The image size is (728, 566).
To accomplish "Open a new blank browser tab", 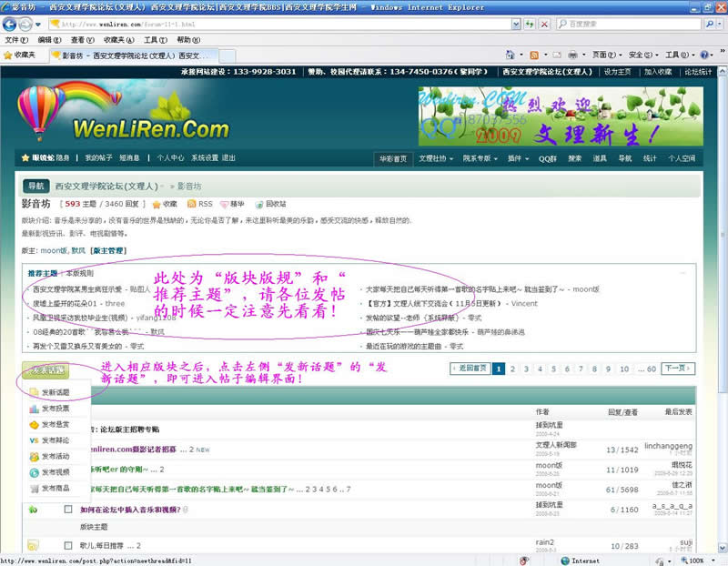I will tap(227, 56).
